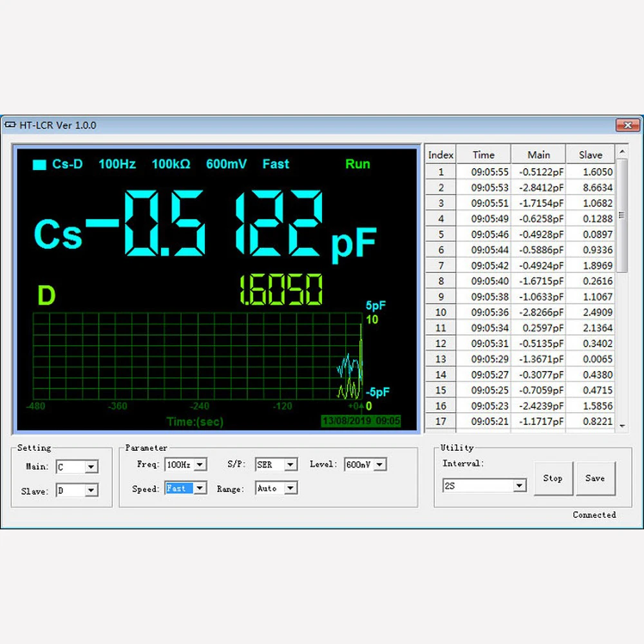This screenshot has width=644, height=644.
Task: Click the cyan square indicator beside Cs-D
Action: coord(39,165)
